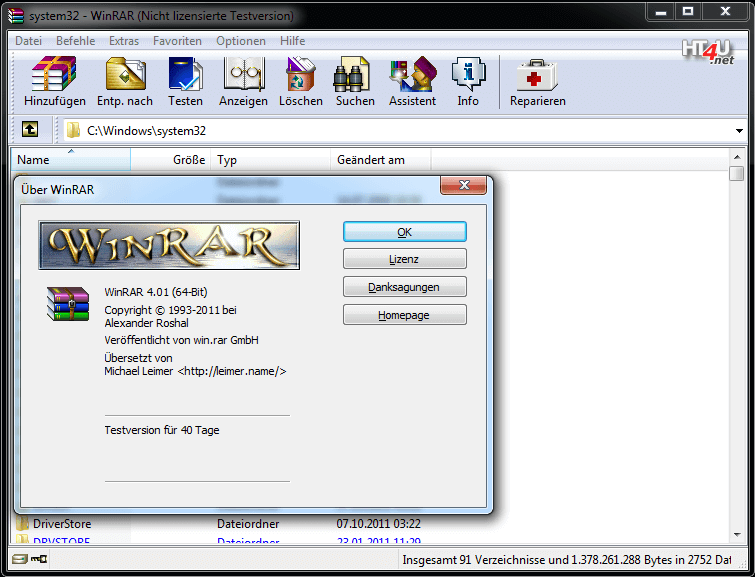The height and width of the screenshot is (577, 755).
Task: Maximize the WinRAR window
Action: (x=688, y=12)
